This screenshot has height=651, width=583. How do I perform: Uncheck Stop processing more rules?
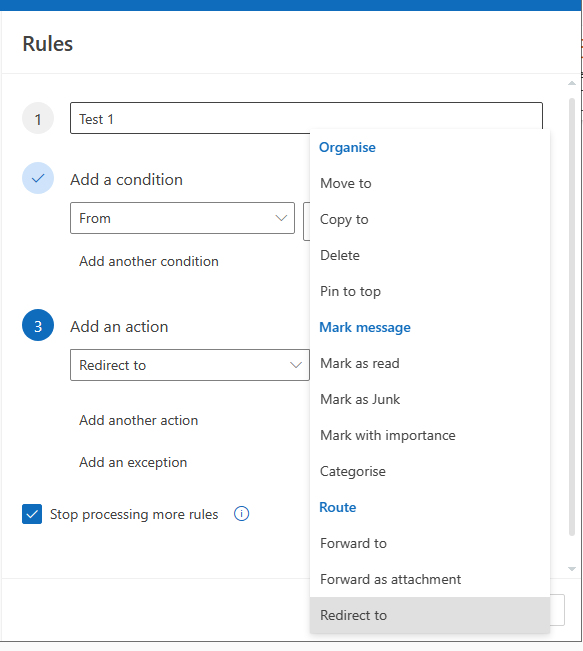[32, 514]
